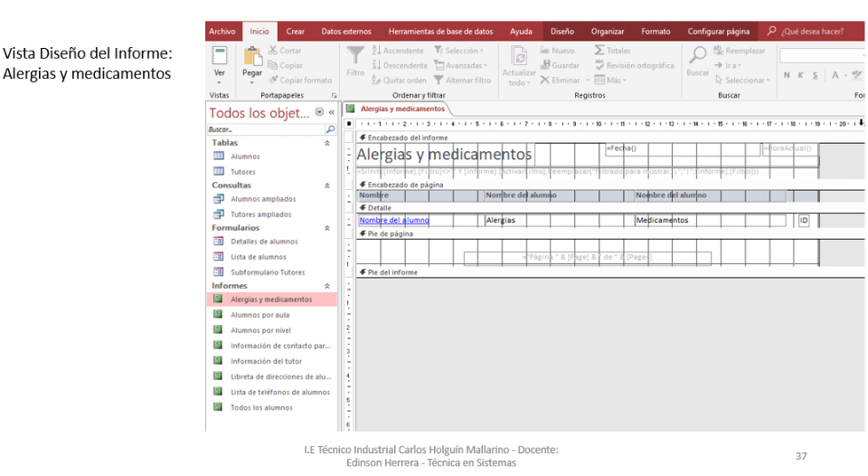Open the Crear ribbon tab
The width and height of the screenshot is (868, 476).
pyautogui.click(x=295, y=32)
